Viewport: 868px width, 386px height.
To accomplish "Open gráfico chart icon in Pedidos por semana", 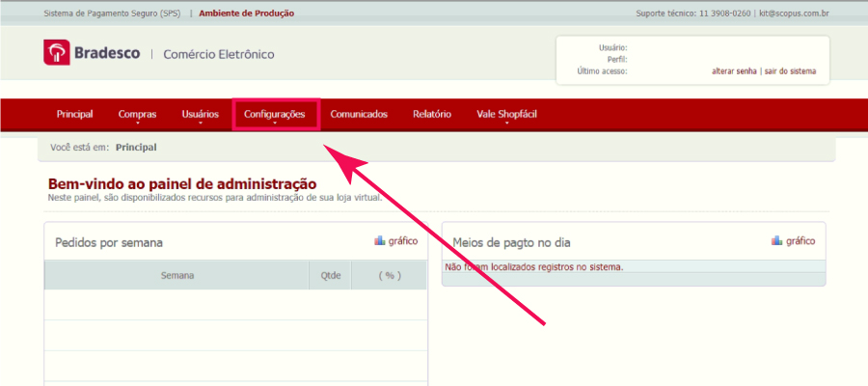I will pyautogui.click(x=379, y=241).
